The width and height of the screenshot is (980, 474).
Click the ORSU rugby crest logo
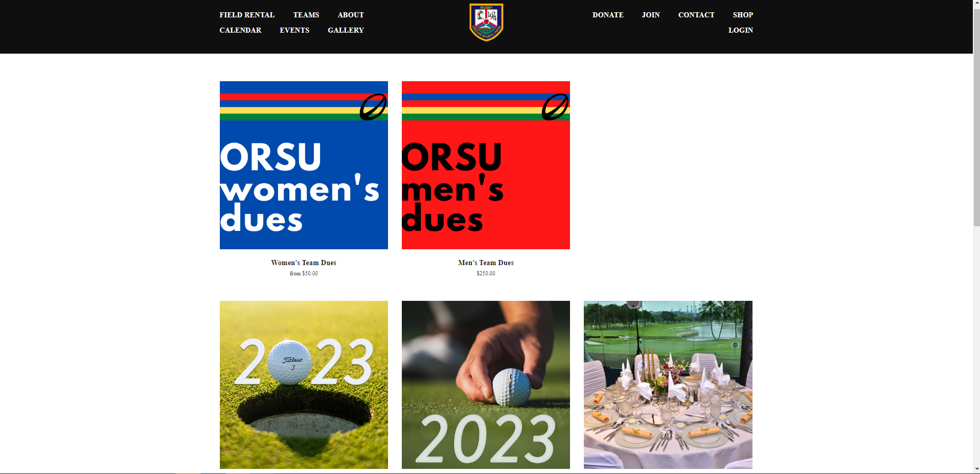pyautogui.click(x=486, y=22)
